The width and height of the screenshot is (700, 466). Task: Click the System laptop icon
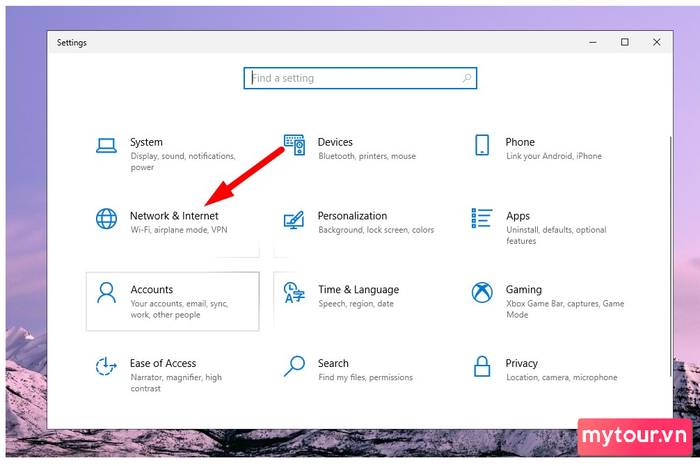[106, 146]
